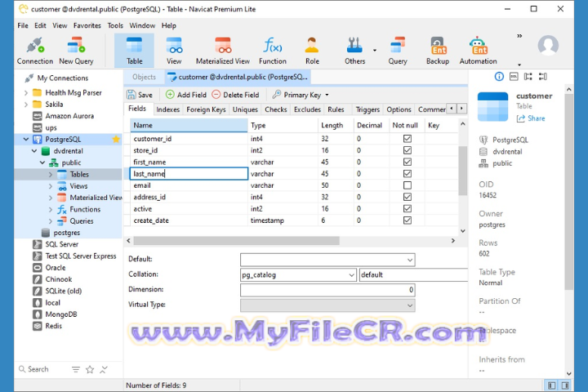Expand the Health Msg Parser folder
The image size is (588, 392).
(26, 92)
